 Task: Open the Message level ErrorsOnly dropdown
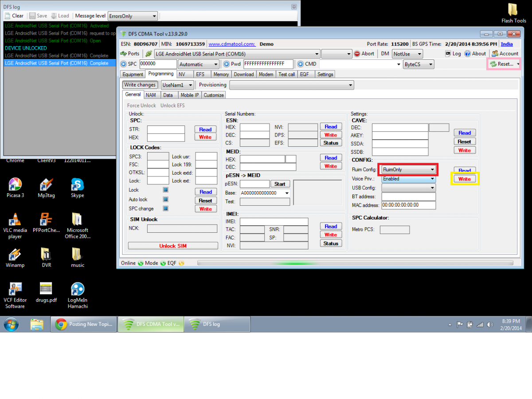[154, 16]
